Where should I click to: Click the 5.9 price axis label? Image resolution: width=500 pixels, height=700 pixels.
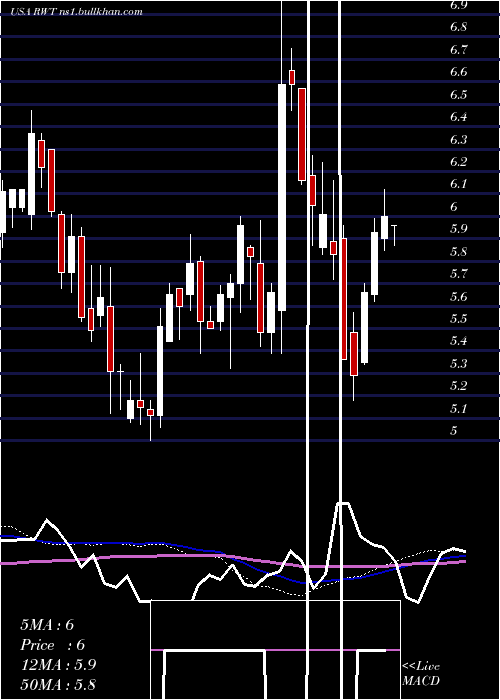click(459, 229)
